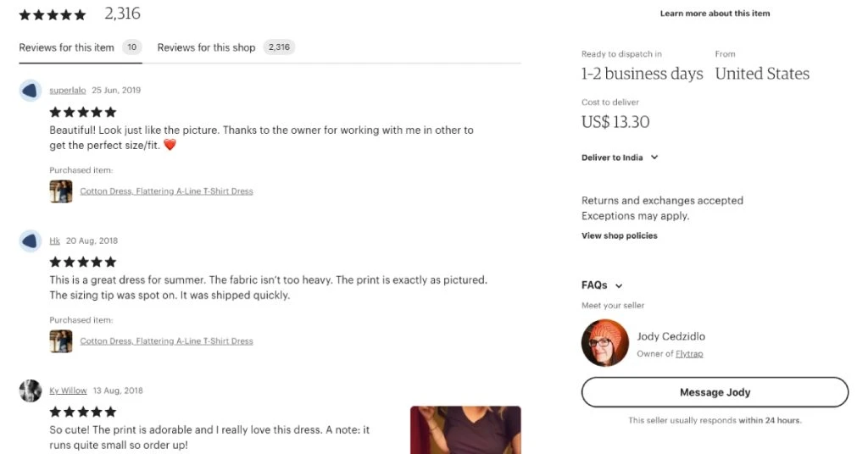Click the five-star rating at top

tap(53, 14)
